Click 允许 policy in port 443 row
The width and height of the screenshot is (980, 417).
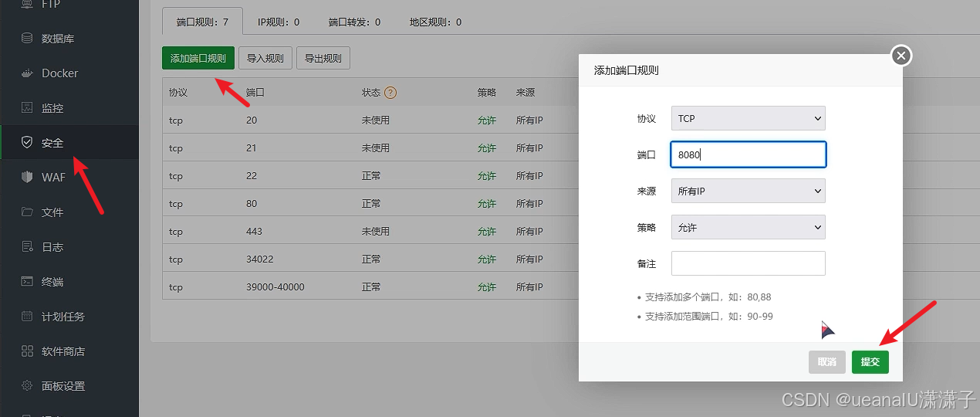[x=487, y=232]
